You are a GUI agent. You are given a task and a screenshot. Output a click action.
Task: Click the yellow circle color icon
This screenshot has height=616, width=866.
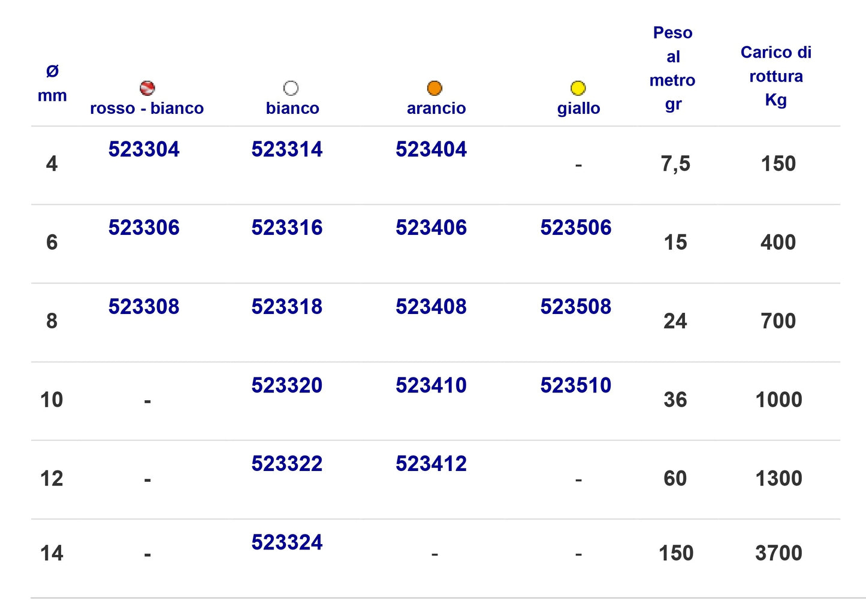[x=578, y=88]
